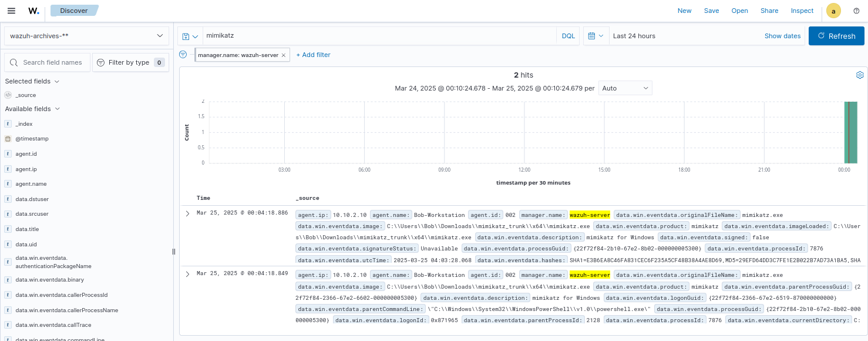
Task: Open the change all filters icon
Action: point(183,55)
